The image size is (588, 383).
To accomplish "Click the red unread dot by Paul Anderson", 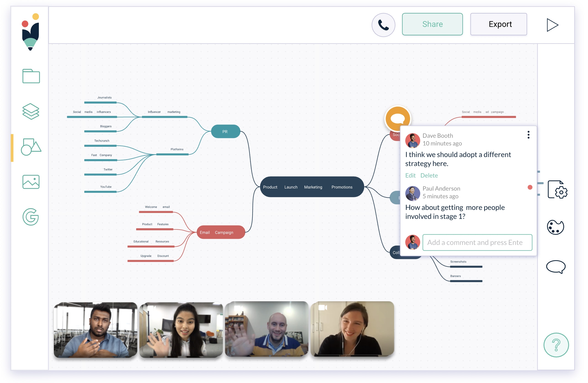I will pyautogui.click(x=530, y=187).
